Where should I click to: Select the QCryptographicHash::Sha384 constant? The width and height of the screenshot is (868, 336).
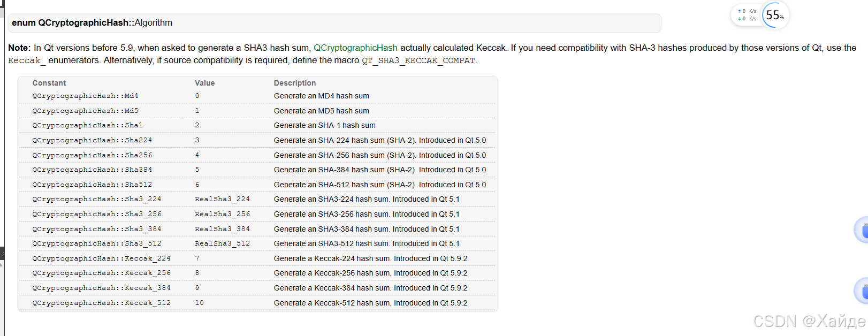point(92,170)
